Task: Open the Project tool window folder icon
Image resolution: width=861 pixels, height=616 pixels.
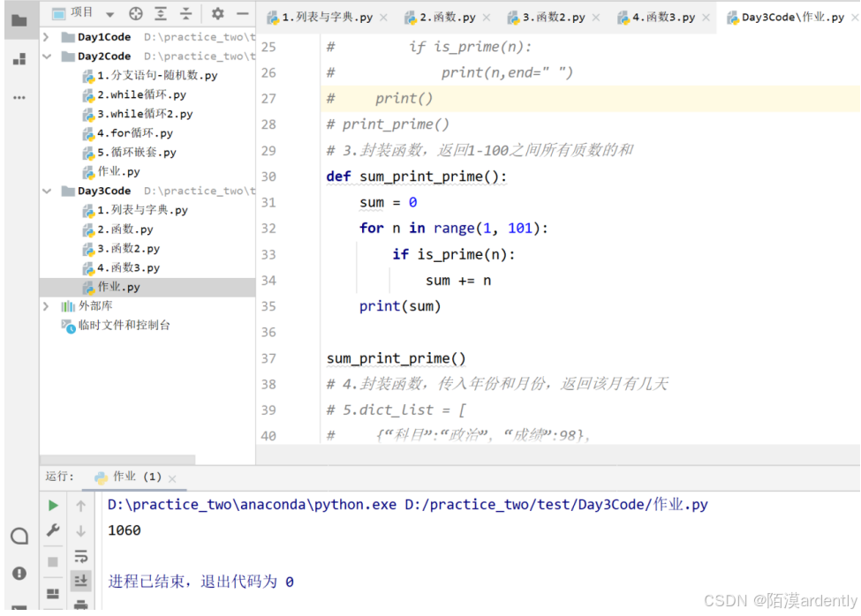Action: pyautogui.click(x=19, y=21)
